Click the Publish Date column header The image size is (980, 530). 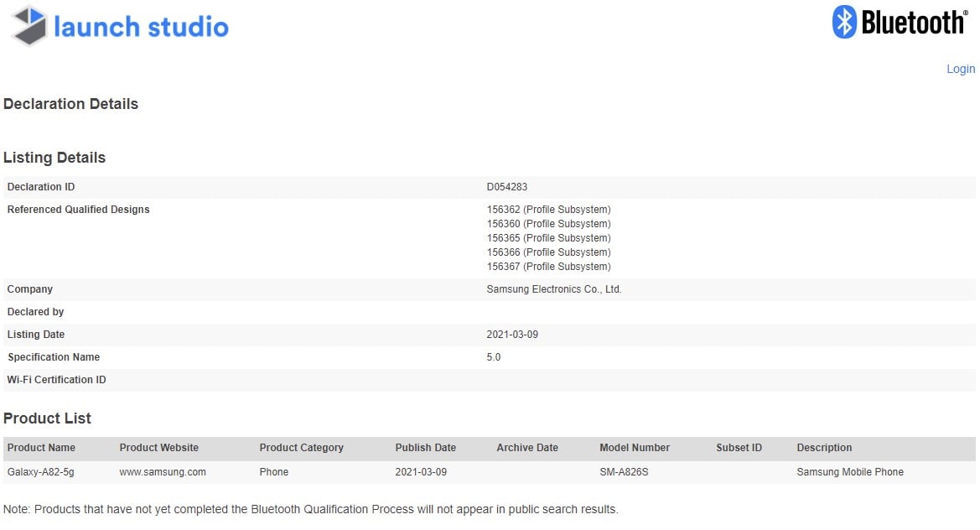425,448
